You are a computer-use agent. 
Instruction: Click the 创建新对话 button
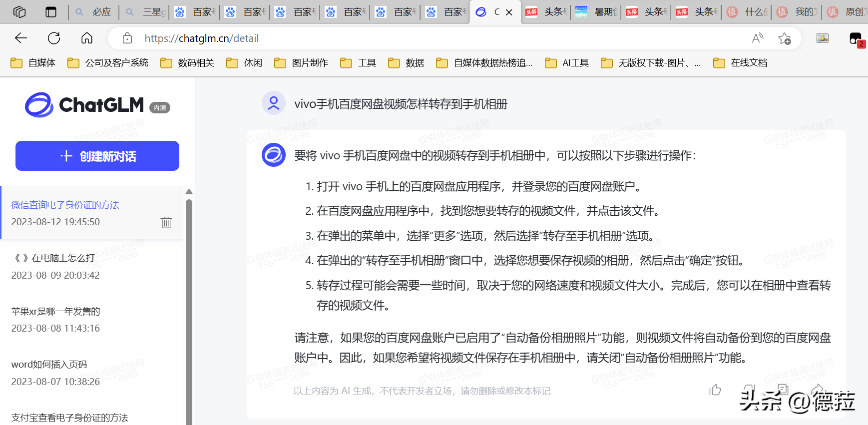coord(97,156)
